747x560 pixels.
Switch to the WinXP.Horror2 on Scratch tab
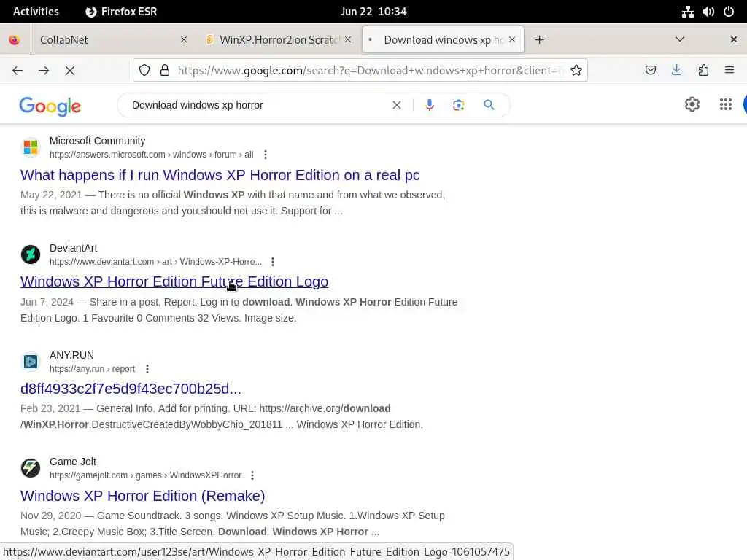(279, 40)
